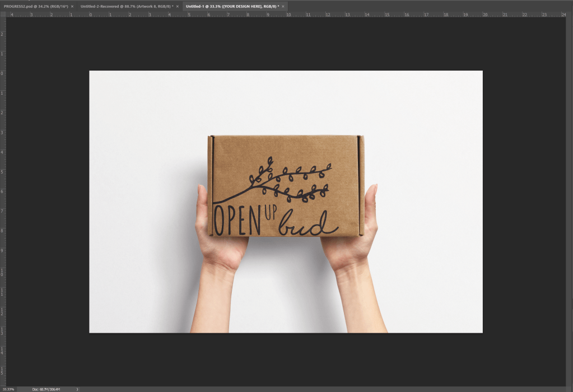Viewport: 573px width, 392px height.
Task: Close the active Untitled-1 tab
Action: [283, 6]
